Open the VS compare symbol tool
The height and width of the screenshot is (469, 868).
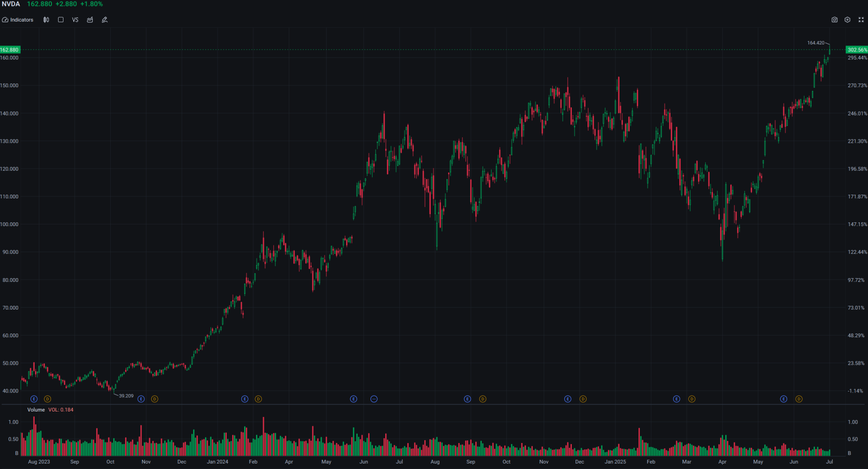pos(75,20)
